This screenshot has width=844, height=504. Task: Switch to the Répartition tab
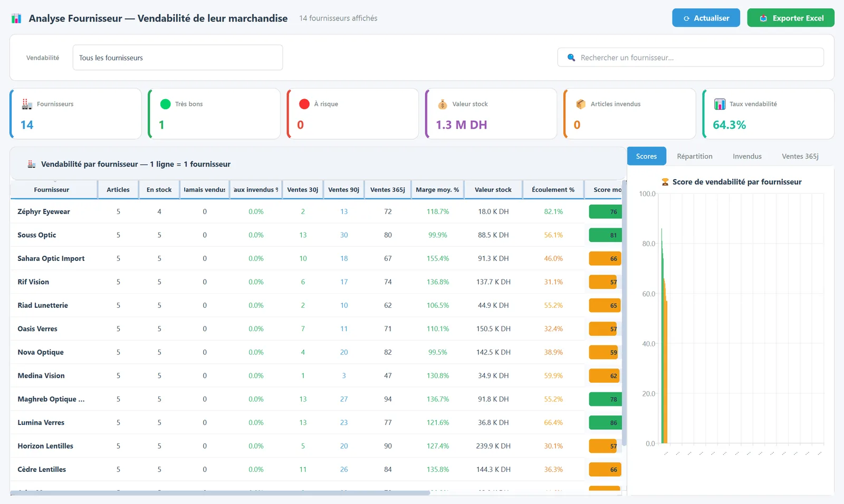coord(695,156)
